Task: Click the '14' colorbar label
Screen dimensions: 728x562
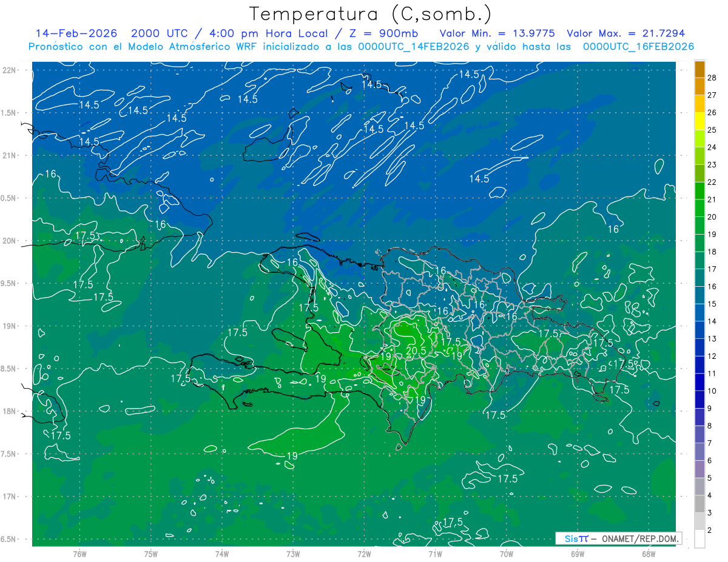Action: tap(712, 321)
